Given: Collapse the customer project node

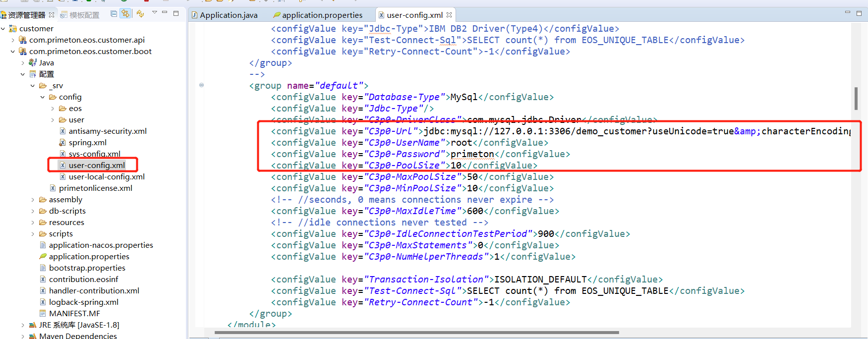Looking at the screenshot, I should [3, 29].
